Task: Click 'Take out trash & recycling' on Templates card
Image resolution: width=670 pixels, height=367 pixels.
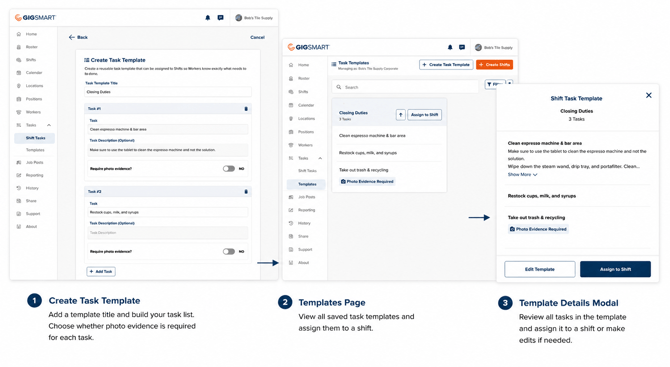Action: 364,170
